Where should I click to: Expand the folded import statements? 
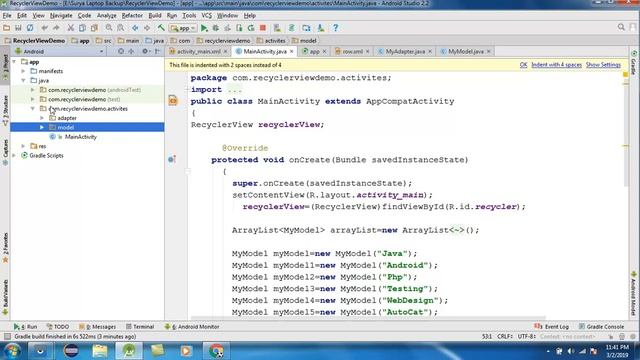[x=187, y=89]
